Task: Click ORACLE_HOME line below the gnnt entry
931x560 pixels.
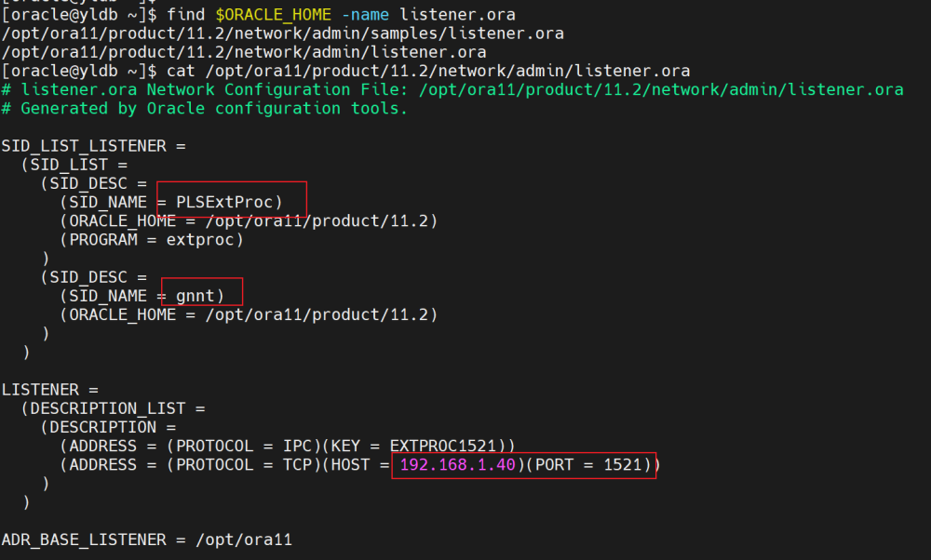Action: [249, 314]
